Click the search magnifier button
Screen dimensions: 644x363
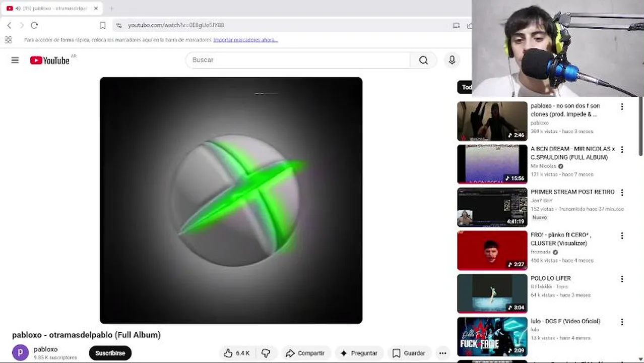[423, 60]
